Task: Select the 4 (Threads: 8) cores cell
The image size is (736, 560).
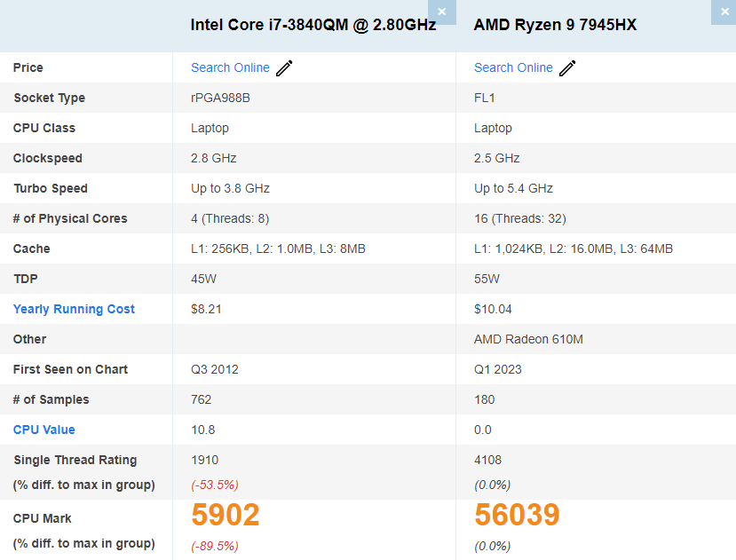Action: pyautogui.click(x=230, y=218)
